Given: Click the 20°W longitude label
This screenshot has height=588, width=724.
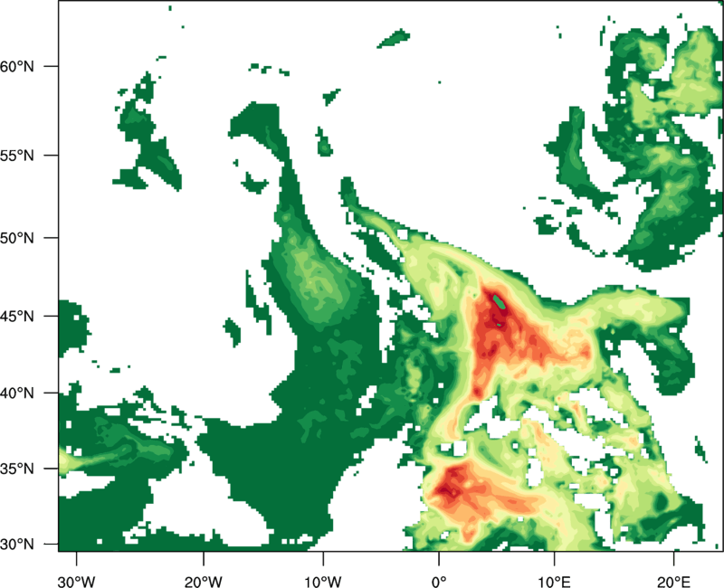Looking at the screenshot, I should pos(204,582).
